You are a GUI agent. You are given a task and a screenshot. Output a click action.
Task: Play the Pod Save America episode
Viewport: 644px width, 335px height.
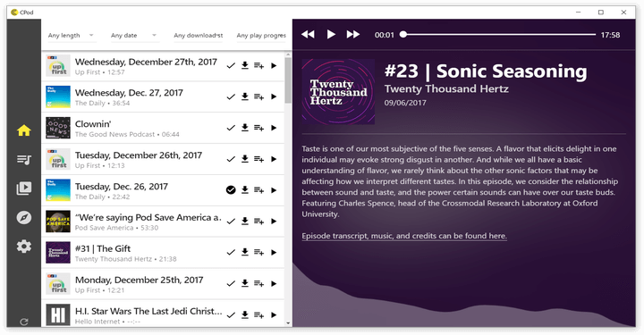[x=274, y=222]
